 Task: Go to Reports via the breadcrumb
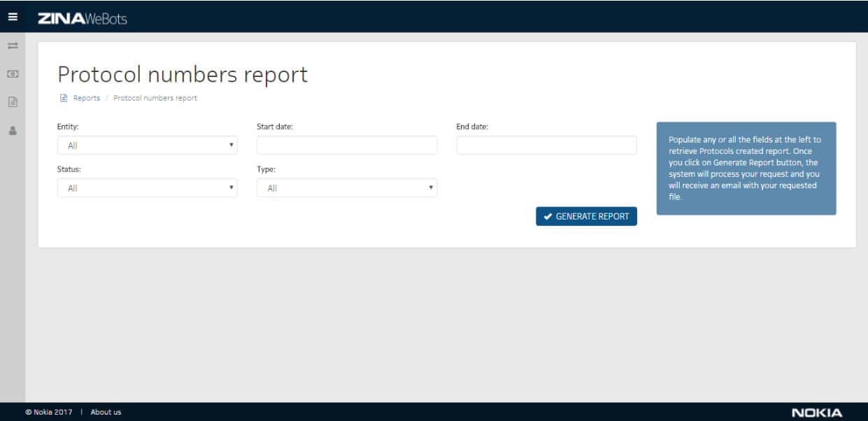tap(87, 98)
